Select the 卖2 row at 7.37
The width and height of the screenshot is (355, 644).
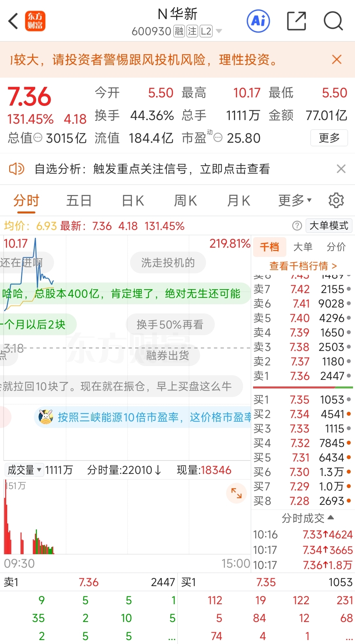coord(302,361)
